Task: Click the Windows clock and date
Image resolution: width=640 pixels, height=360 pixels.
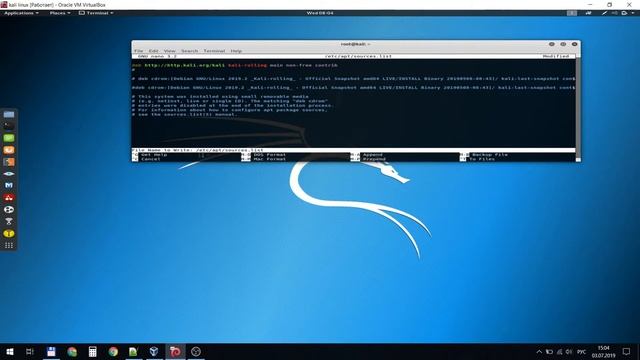Action: [x=604, y=351]
